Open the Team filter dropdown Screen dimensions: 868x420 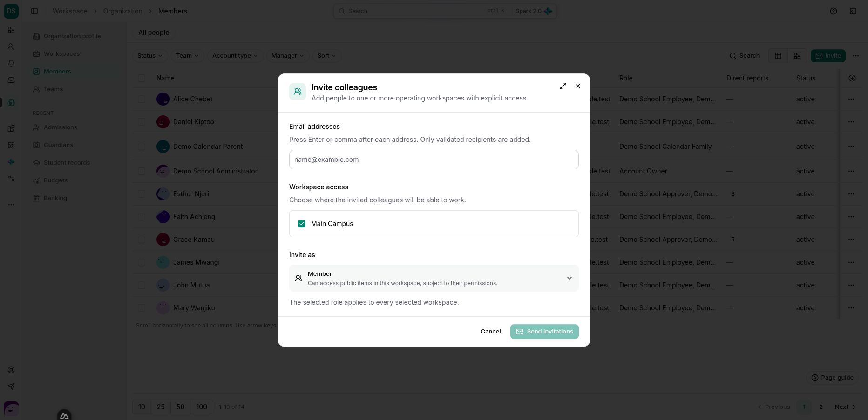(x=187, y=56)
